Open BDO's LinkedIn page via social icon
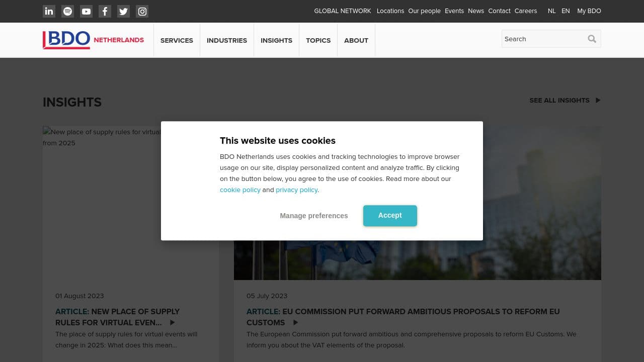 pos(49,11)
